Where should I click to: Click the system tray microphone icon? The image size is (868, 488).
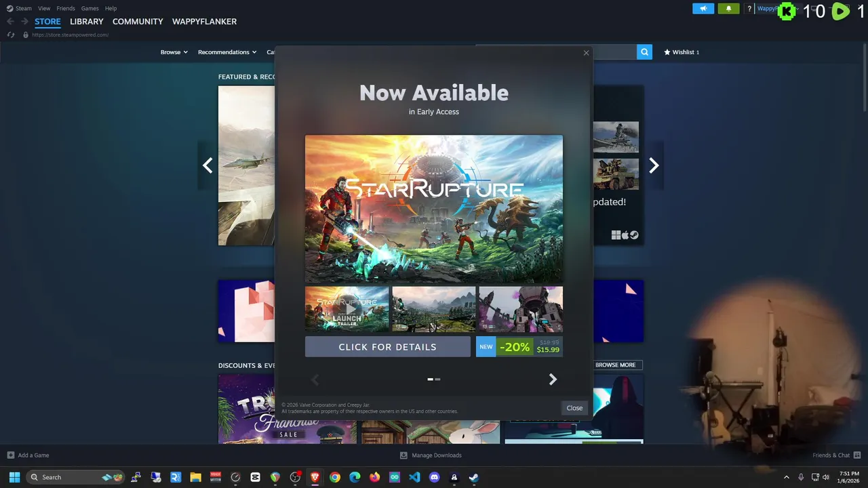point(801,477)
